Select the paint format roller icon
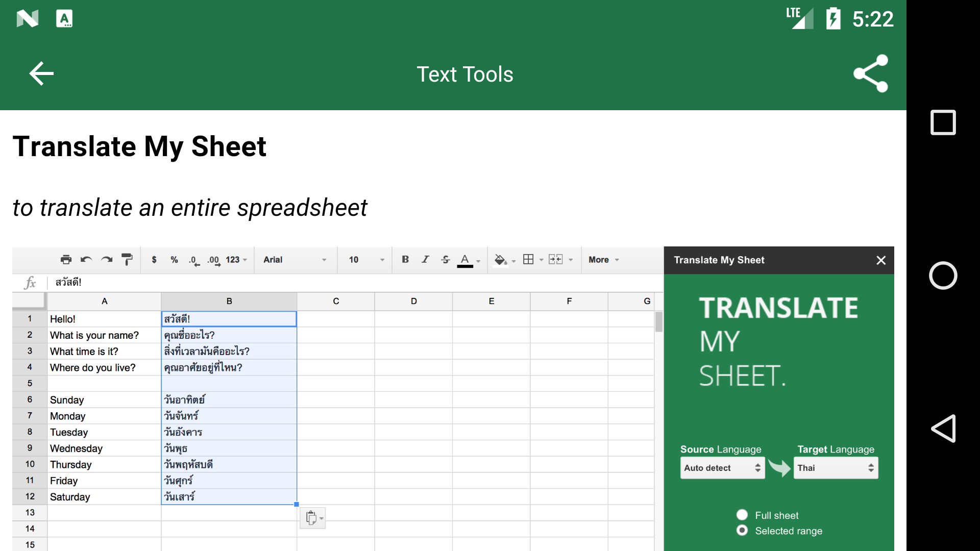Image resolution: width=980 pixels, height=551 pixels. click(x=127, y=260)
